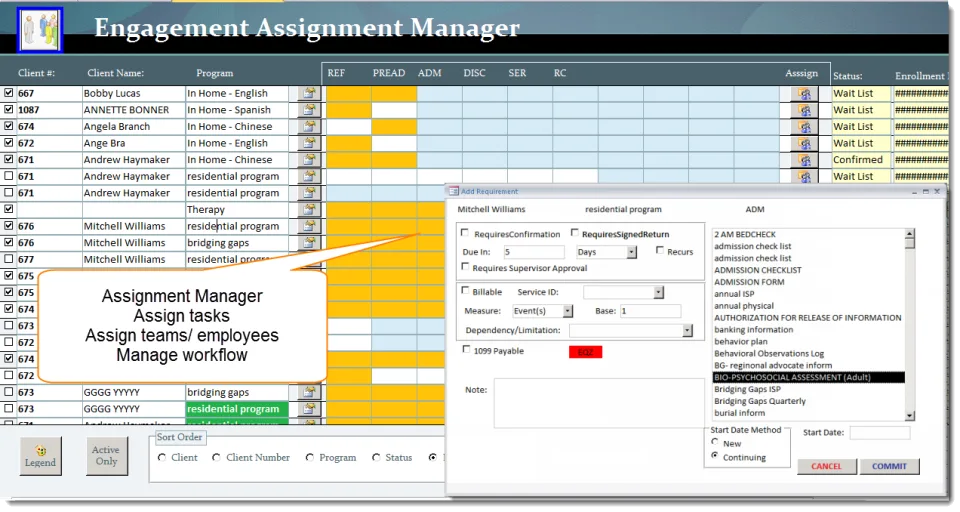
Task: Select burial inform in requirement list
Action: [x=739, y=413]
